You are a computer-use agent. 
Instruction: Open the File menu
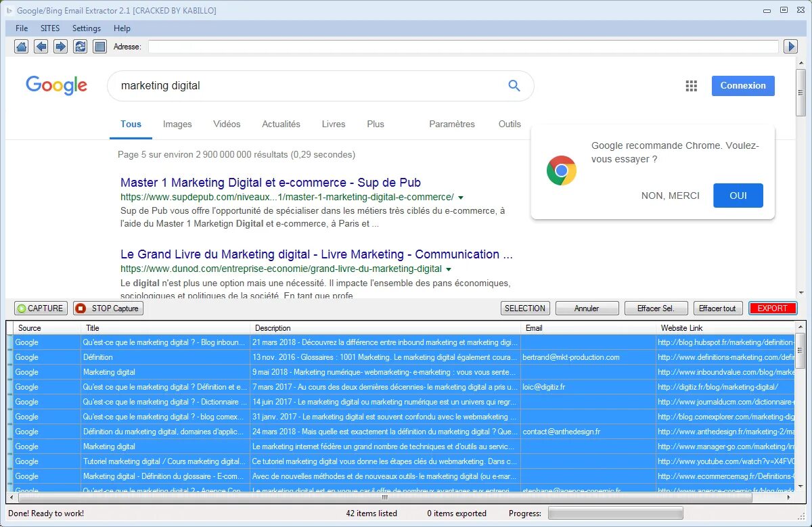tap(22, 28)
